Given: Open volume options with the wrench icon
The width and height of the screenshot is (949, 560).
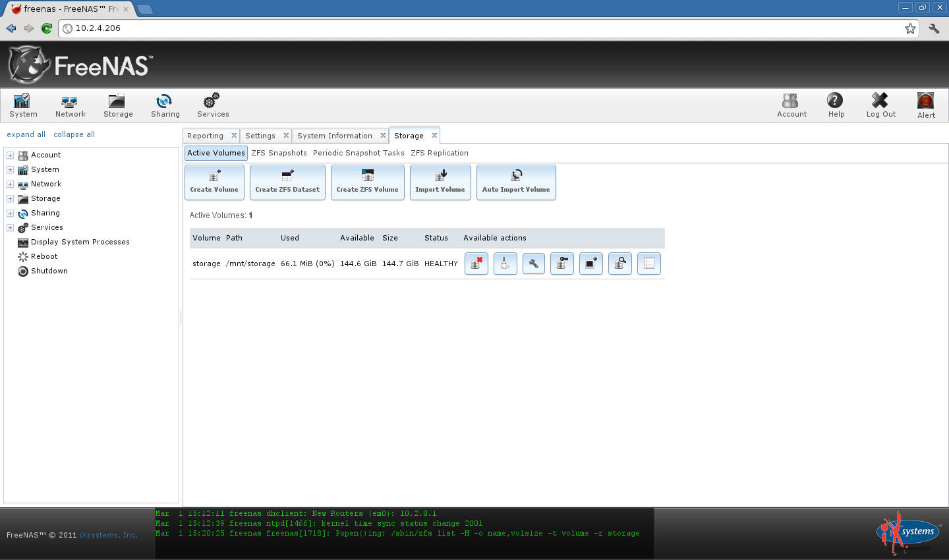Looking at the screenshot, I should pos(534,264).
